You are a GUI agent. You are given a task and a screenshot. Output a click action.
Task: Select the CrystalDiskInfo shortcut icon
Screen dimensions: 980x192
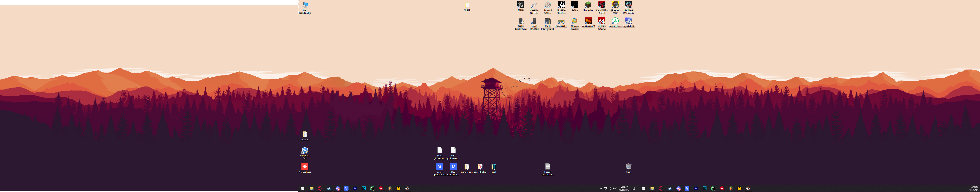coord(628,21)
